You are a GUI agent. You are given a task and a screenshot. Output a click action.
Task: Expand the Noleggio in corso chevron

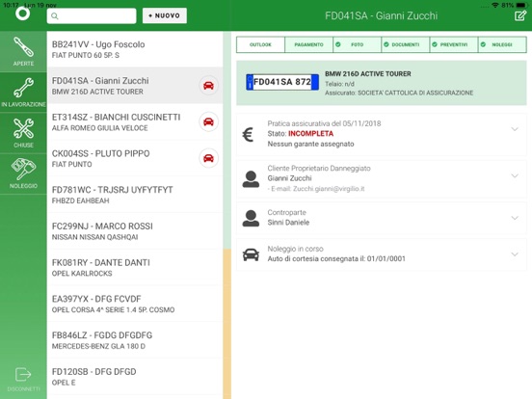point(515,254)
